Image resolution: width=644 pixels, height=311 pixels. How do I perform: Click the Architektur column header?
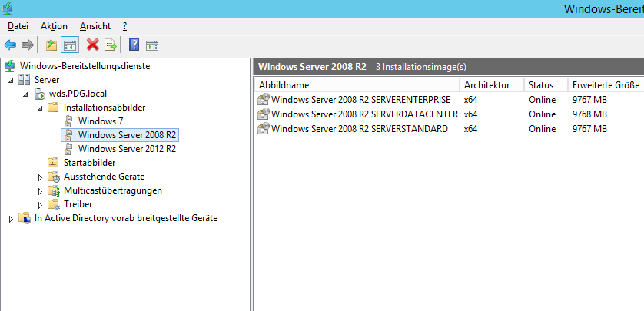coord(486,84)
